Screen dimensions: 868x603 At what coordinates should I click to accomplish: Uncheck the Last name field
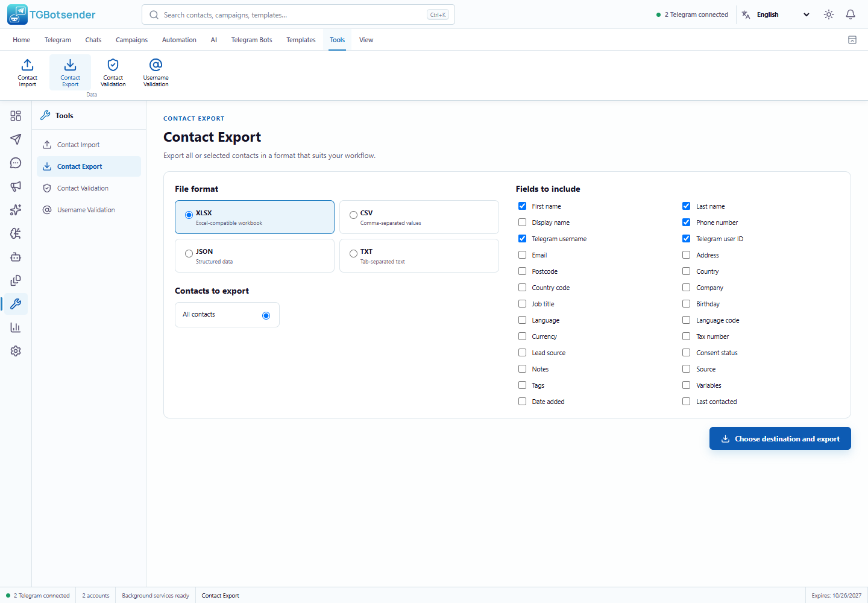[687, 206]
